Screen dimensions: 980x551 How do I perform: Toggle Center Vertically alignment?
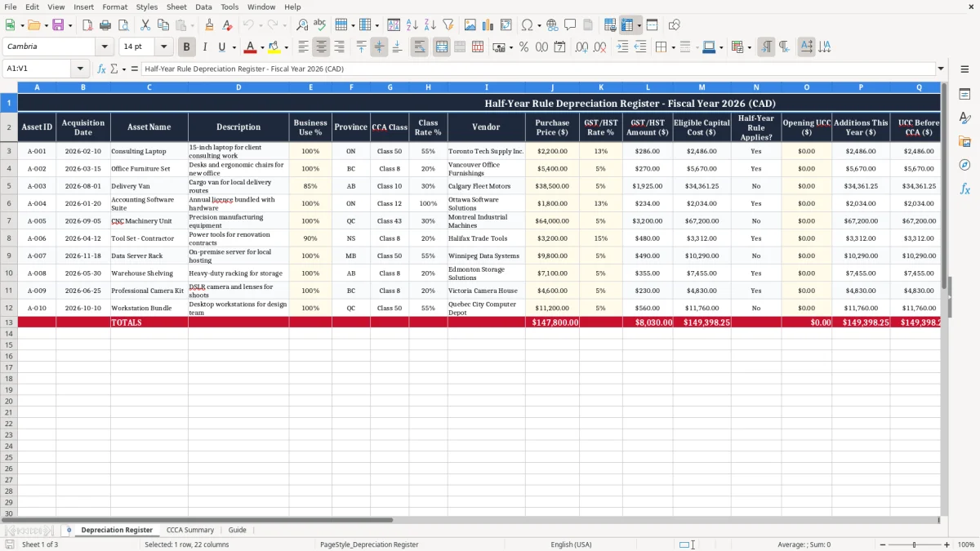[x=379, y=47]
